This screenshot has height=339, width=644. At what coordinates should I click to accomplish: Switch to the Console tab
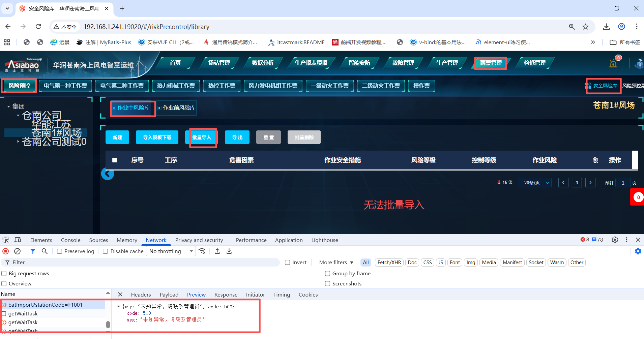point(70,240)
